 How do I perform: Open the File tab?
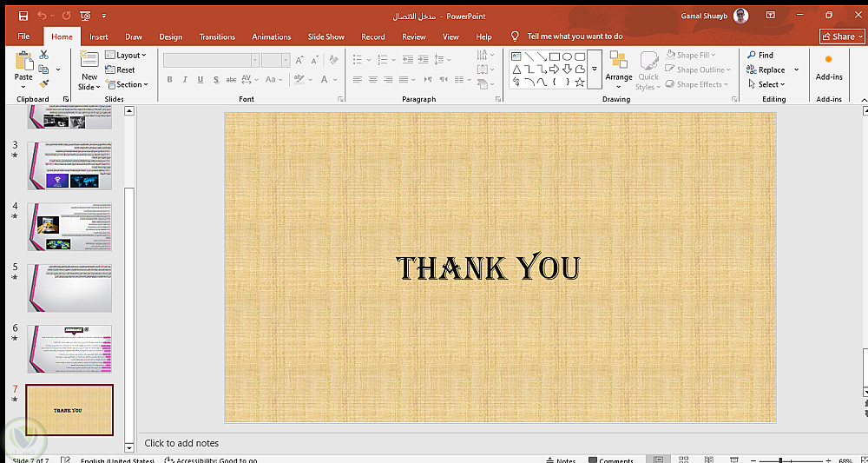click(23, 36)
